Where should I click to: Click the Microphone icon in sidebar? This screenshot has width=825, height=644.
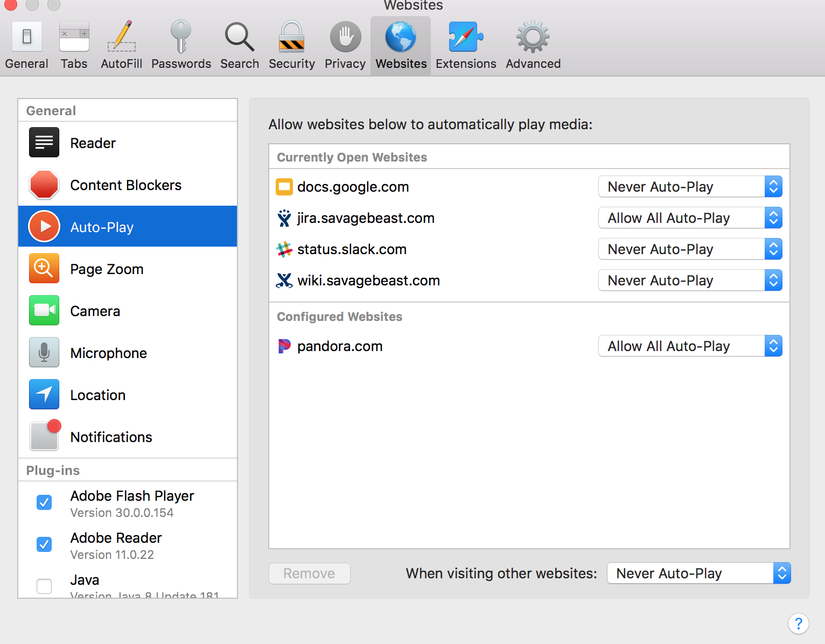[x=44, y=353]
